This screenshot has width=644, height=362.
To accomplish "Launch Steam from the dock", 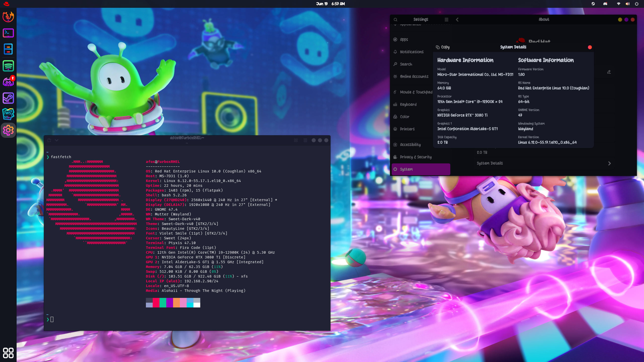I will coord(8,98).
